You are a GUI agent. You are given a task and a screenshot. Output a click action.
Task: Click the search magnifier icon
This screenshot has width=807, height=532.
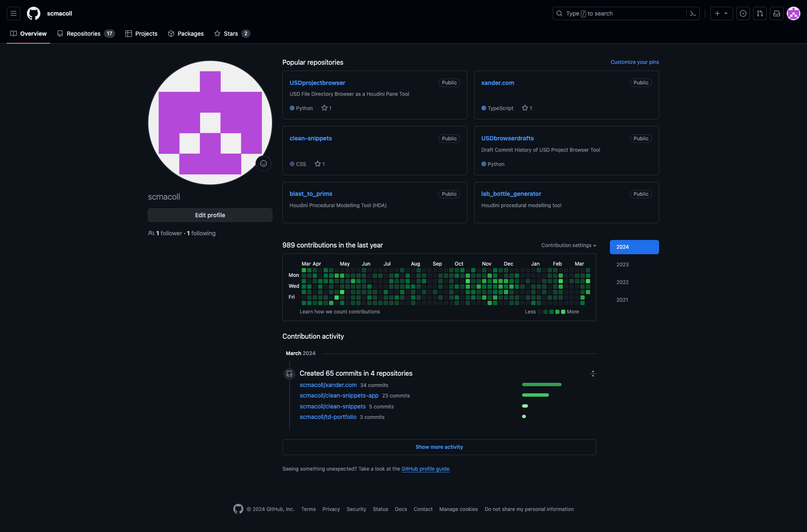click(559, 13)
